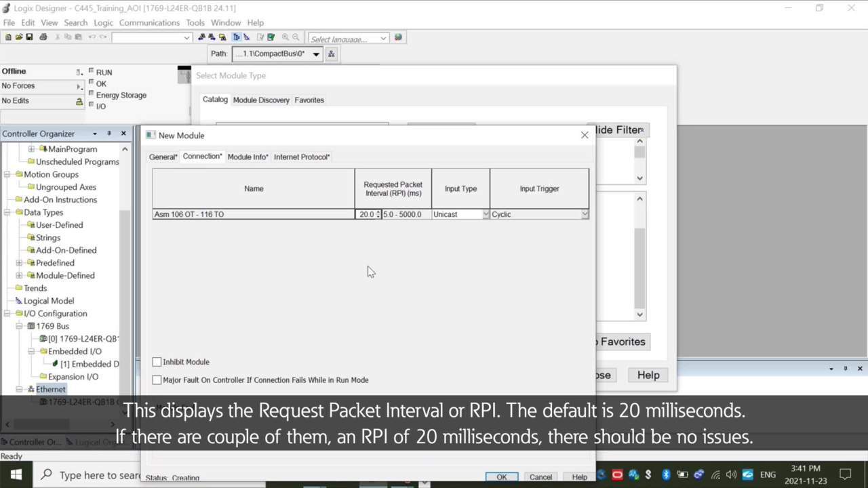The width and height of the screenshot is (868, 488).
Task: Open the Path CompactBus dropdown
Action: (316, 54)
